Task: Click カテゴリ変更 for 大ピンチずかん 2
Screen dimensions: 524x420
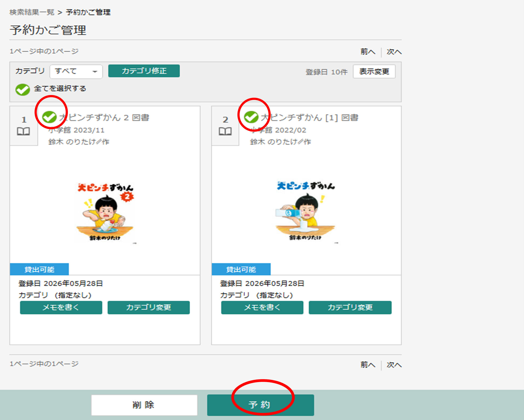Action: click(149, 307)
